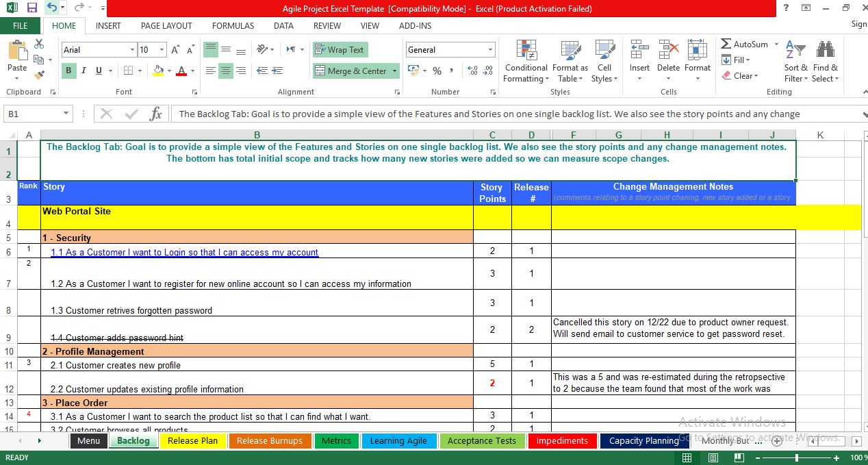Viewport: 868px width, 465px height.
Task: Click the Center alignment icon
Action: [x=226, y=71]
